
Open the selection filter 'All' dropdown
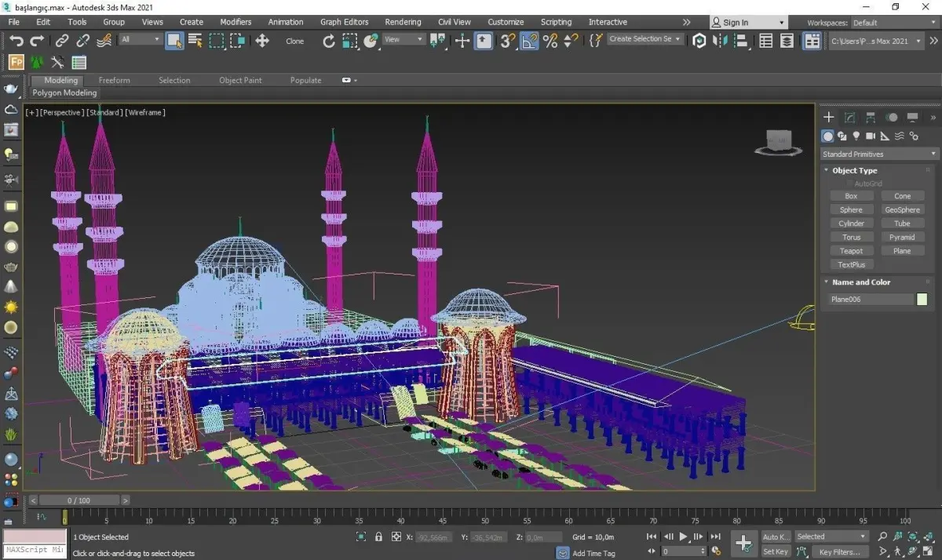point(141,40)
